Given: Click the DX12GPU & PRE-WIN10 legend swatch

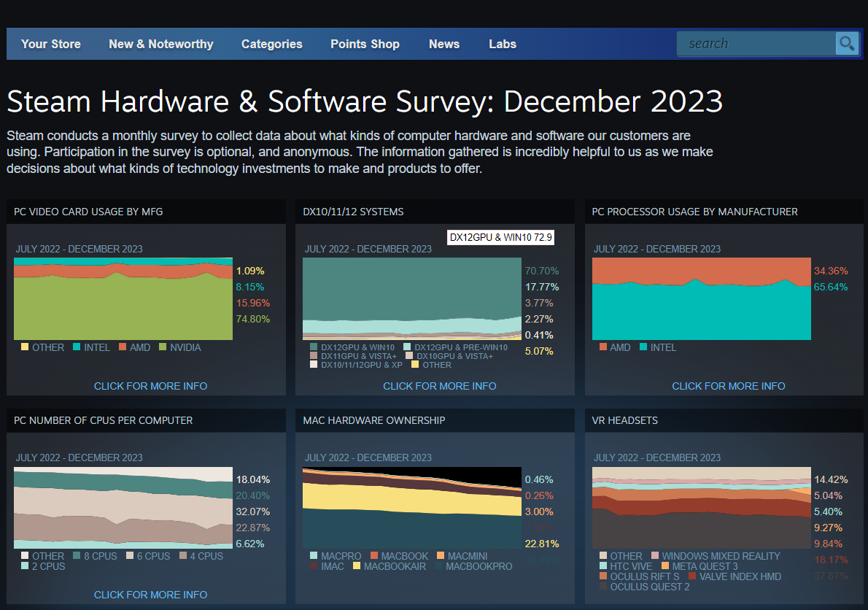Looking at the screenshot, I should click(x=408, y=347).
